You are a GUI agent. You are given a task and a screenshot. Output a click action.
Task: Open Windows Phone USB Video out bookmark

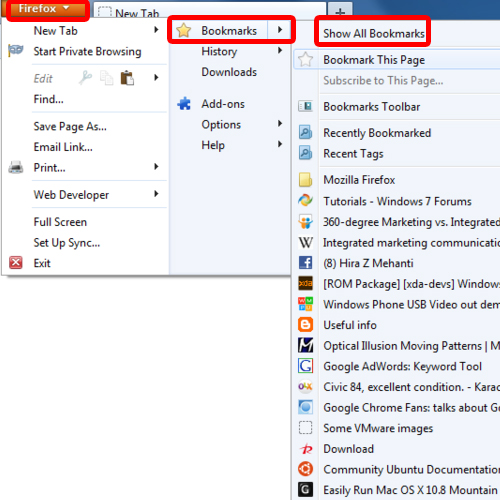pos(411,305)
